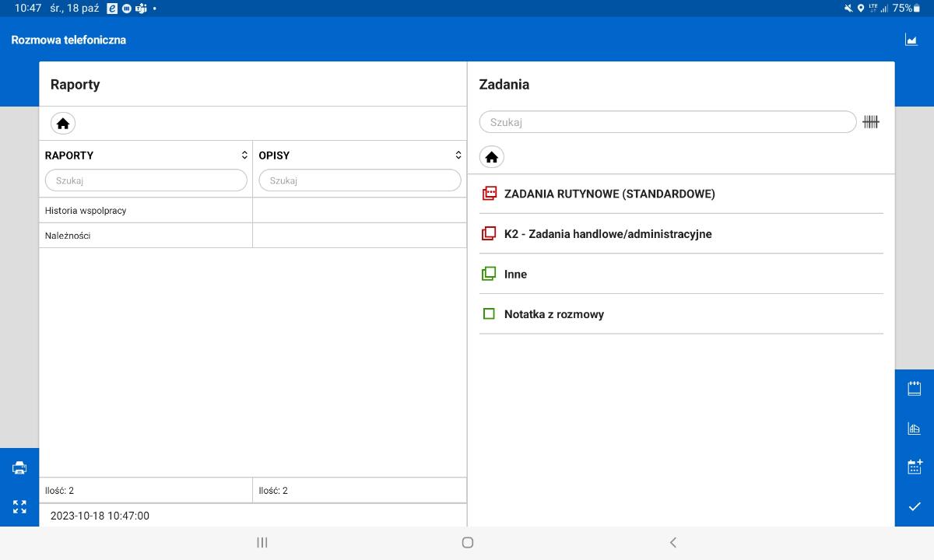Viewport: 934px width, 560px height.
Task: Tap the chart icon in top header
Action: point(911,40)
